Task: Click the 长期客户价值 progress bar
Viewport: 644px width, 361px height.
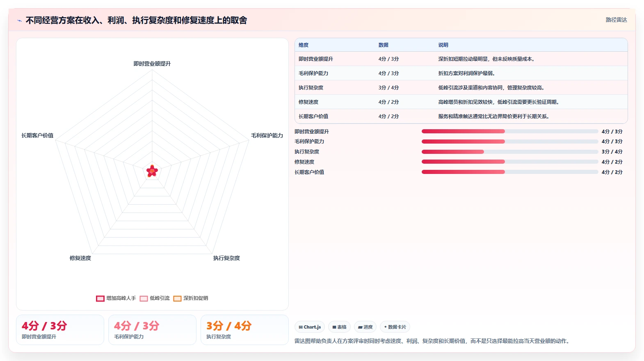Action: (x=510, y=172)
